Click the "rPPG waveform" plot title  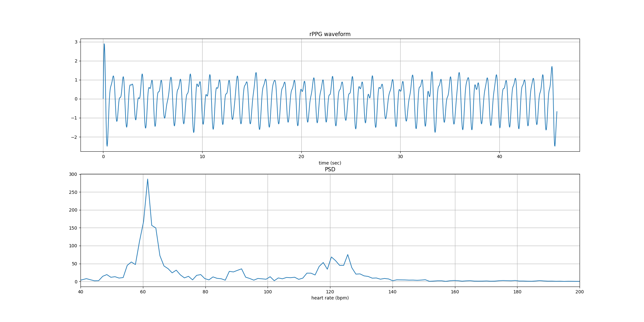(330, 34)
